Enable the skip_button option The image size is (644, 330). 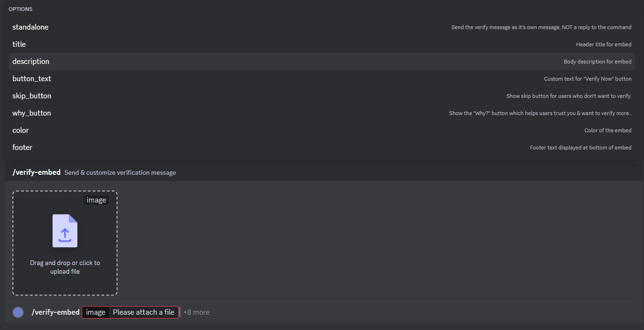point(32,96)
